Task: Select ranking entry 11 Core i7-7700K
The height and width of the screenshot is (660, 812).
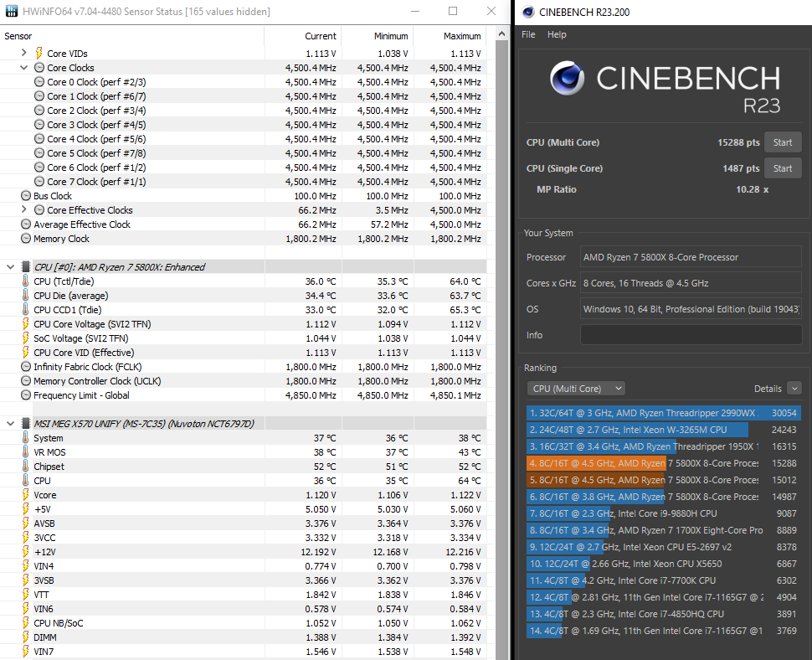Action: click(x=663, y=580)
